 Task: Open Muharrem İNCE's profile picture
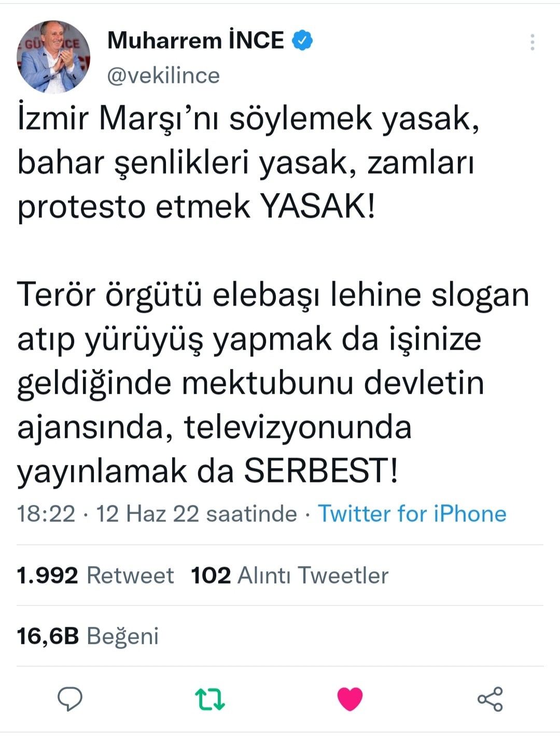coord(53,57)
